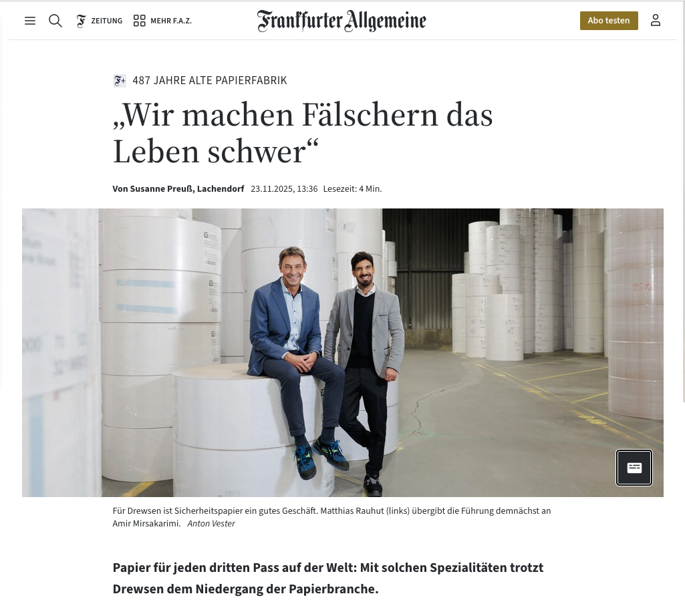Click the publication date 23.11.2025, 13:36
The image size is (685, 616).
[x=284, y=188]
